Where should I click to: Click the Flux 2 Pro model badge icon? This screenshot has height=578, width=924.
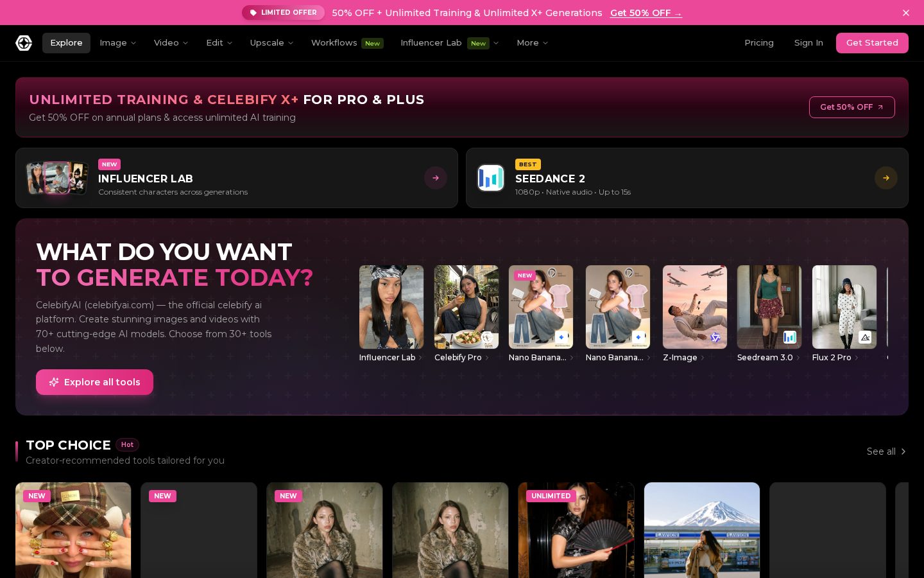(865, 337)
